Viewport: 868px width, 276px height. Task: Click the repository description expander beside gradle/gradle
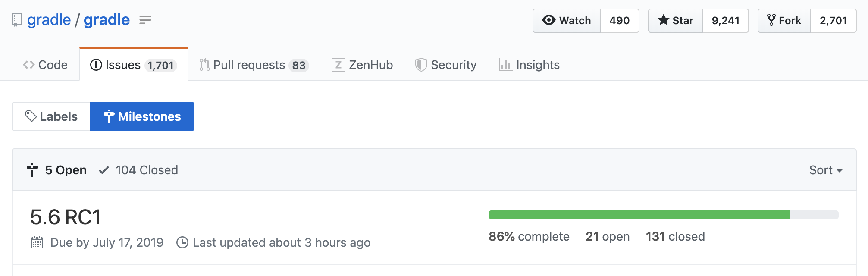point(146,20)
